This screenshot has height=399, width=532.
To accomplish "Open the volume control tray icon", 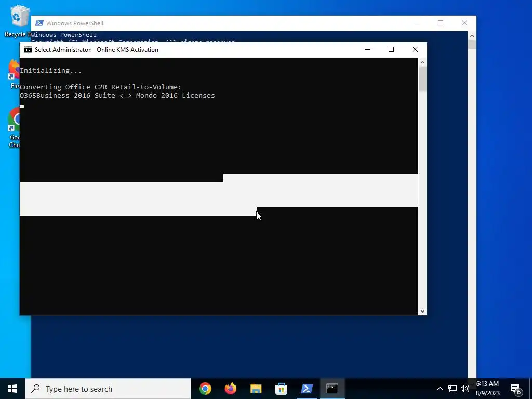I will (465, 389).
